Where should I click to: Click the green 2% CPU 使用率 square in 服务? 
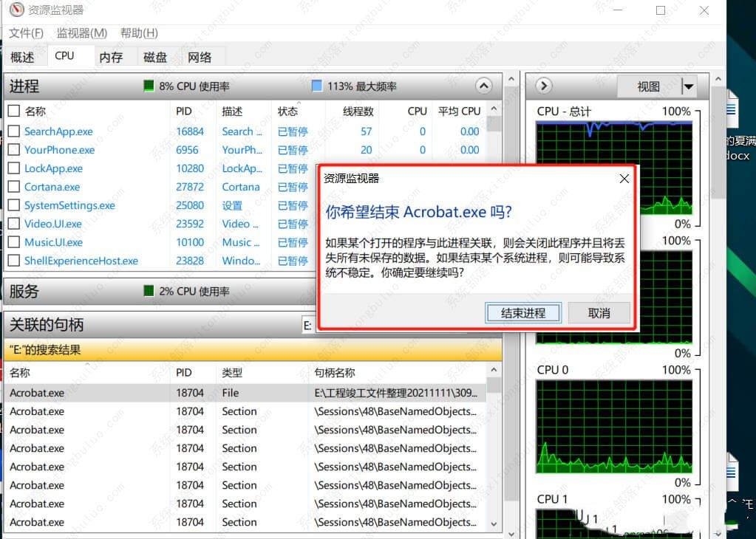click(149, 292)
